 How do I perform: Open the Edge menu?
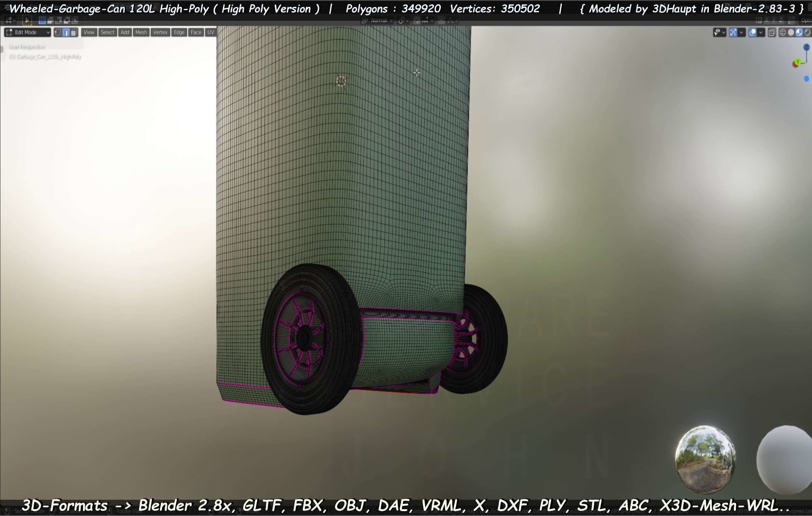(x=179, y=32)
